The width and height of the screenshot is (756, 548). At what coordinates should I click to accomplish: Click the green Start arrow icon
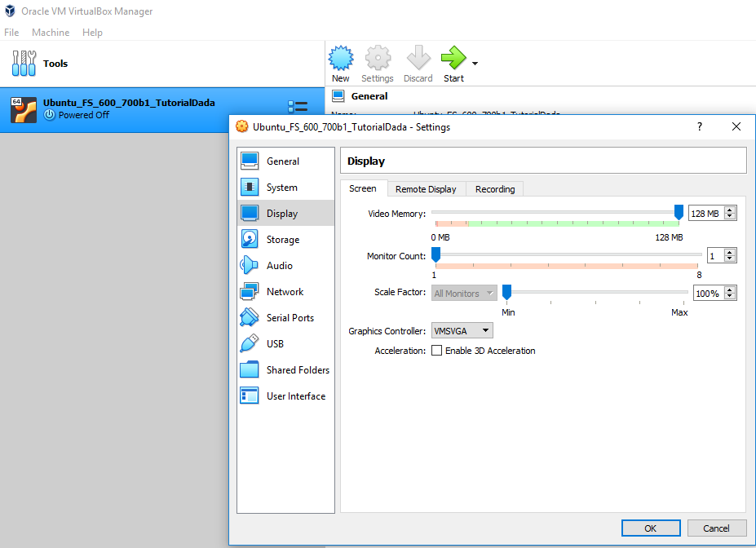tap(453, 59)
